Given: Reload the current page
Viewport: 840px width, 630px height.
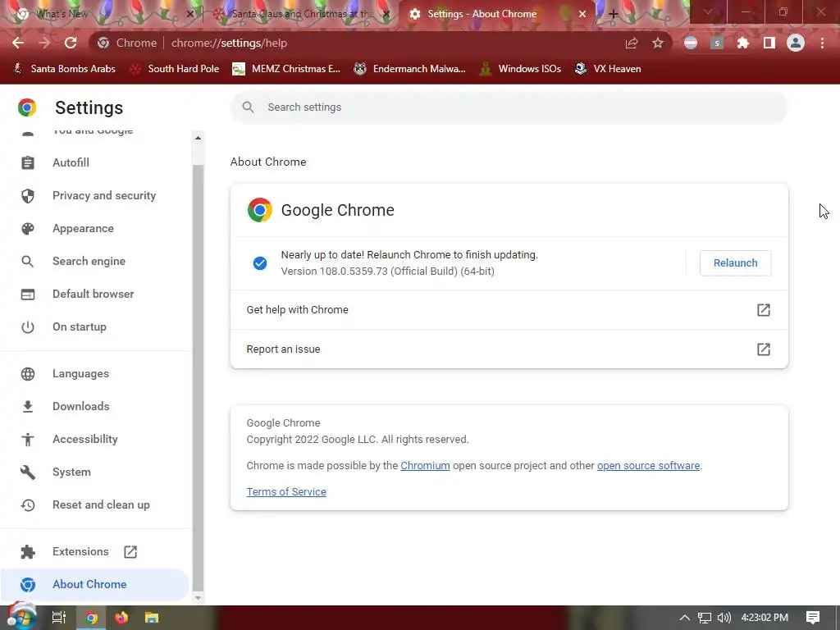Looking at the screenshot, I should [x=71, y=43].
